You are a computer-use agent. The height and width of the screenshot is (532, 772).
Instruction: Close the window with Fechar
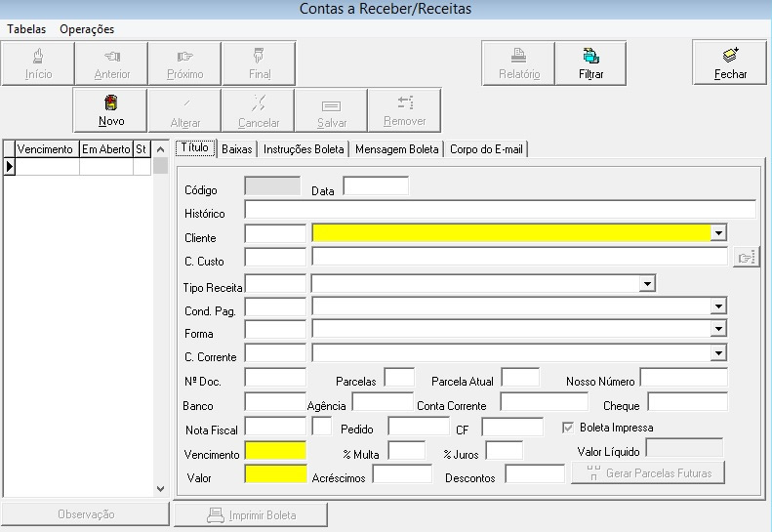[730, 62]
